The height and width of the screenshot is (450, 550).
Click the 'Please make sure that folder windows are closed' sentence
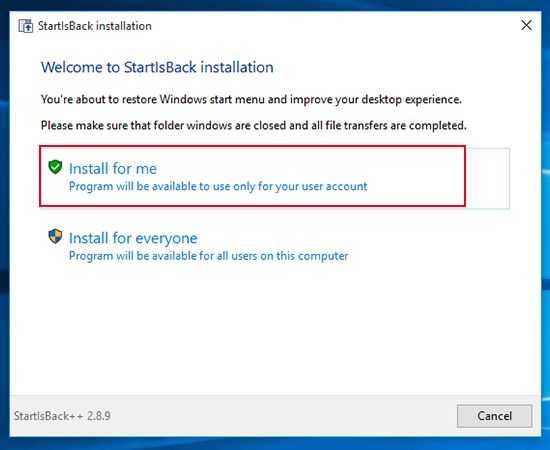254,126
